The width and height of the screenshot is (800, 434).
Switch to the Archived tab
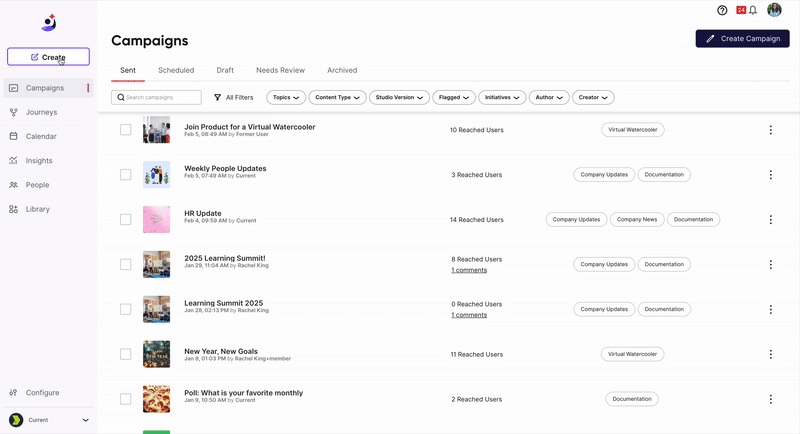[x=342, y=70]
